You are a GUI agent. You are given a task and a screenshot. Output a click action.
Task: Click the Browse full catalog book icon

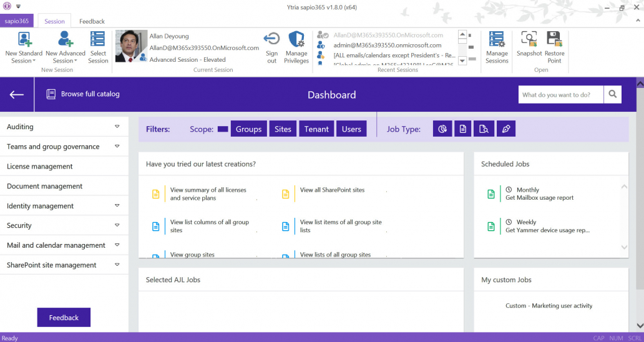51,94
